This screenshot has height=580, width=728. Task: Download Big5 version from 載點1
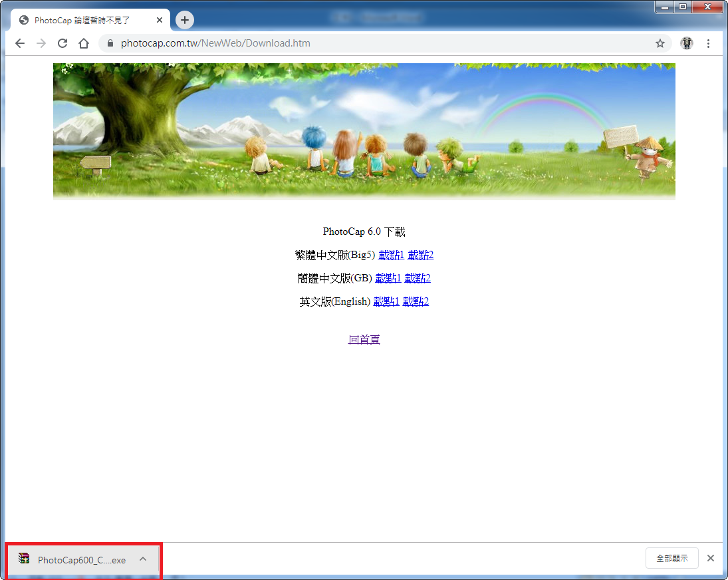tap(391, 255)
